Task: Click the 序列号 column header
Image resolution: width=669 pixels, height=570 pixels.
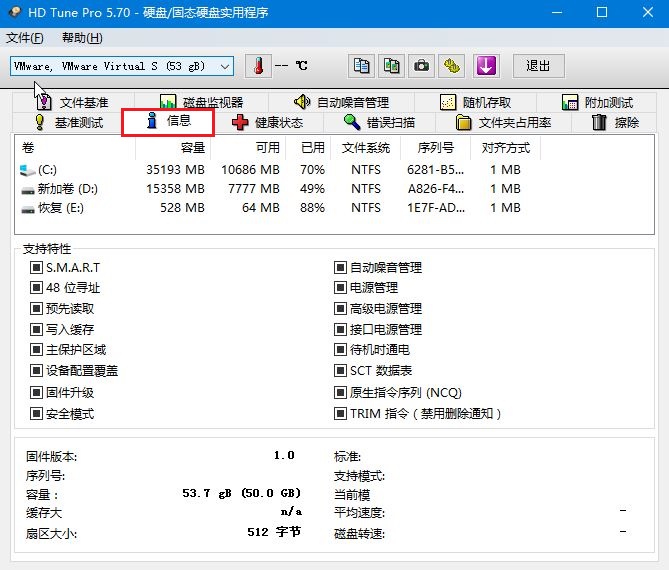Action: click(436, 148)
